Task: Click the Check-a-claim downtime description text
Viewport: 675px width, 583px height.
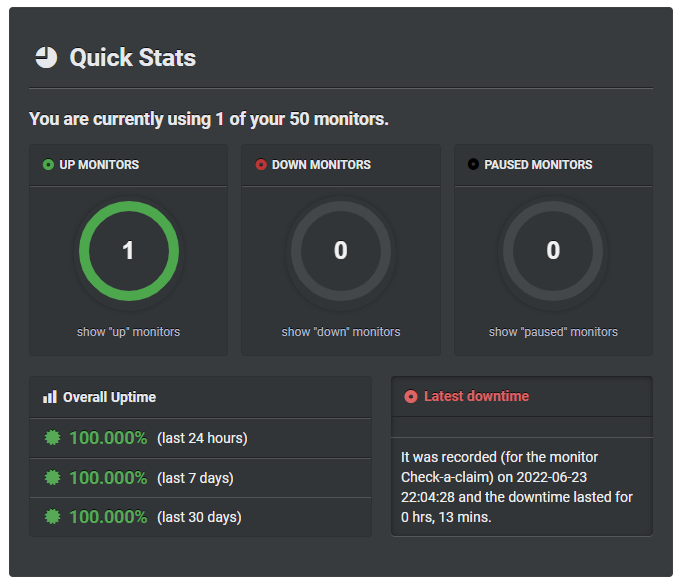Action: [517, 487]
